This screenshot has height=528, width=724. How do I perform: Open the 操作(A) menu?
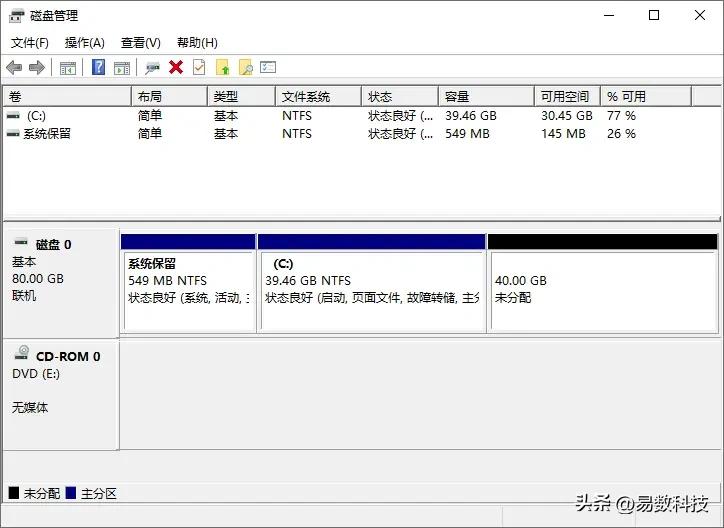click(x=84, y=43)
